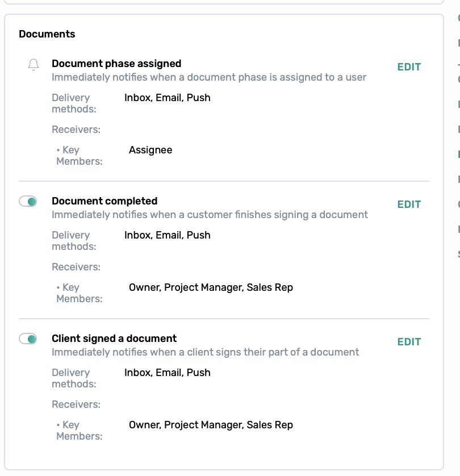Click Receivers label under Document completed
Screen dimensions: 460x476
point(76,267)
